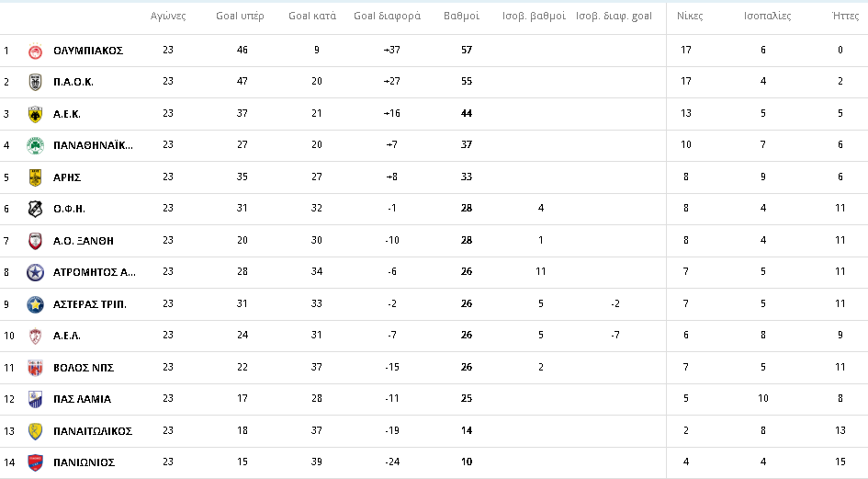Click the Νίκες column header
The image size is (868, 479).
[690, 16]
